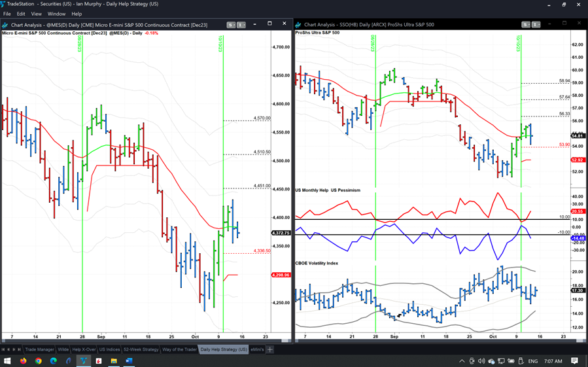Click the 4,372.75 current price label
The height and width of the screenshot is (367, 588).
[x=281, y=233]
